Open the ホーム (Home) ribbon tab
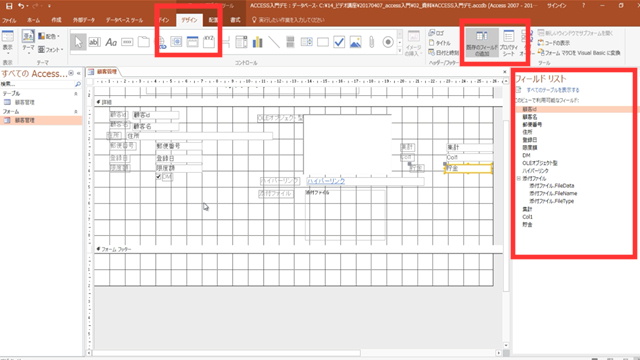This screenshot has width=640, height=360. (33, 20)
